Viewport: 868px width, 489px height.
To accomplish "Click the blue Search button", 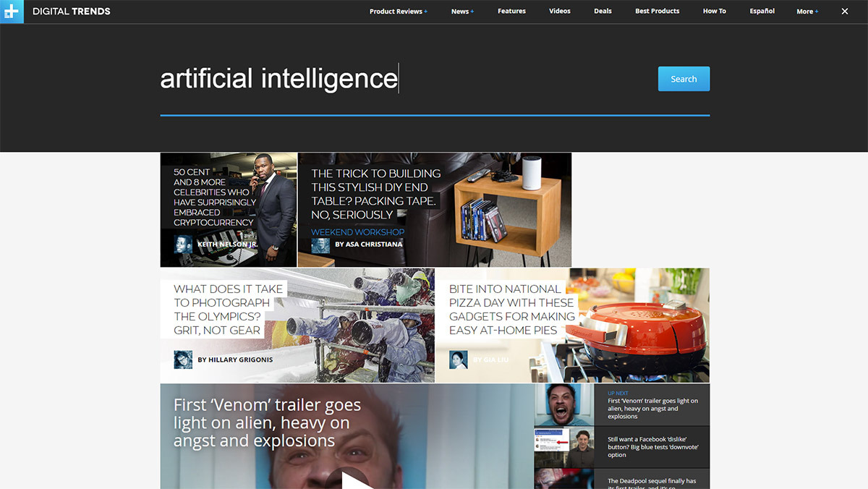I will (684, 79).
